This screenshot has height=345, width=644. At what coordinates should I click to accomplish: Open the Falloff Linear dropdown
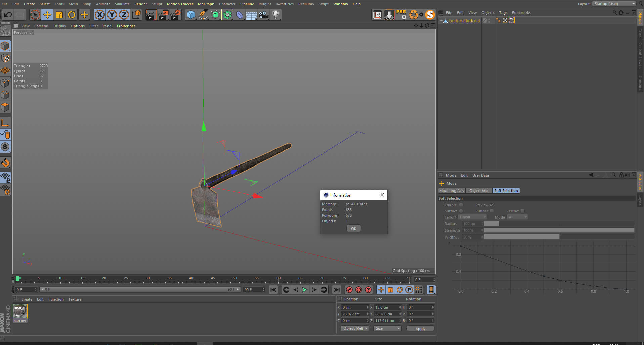tap(472, 217)
